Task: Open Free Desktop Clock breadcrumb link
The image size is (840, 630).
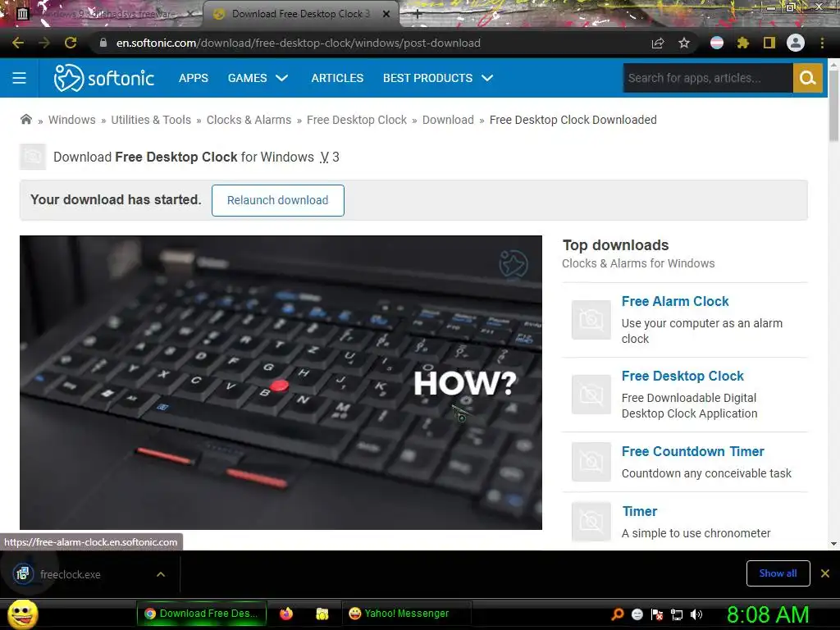Action: point(357,120)
